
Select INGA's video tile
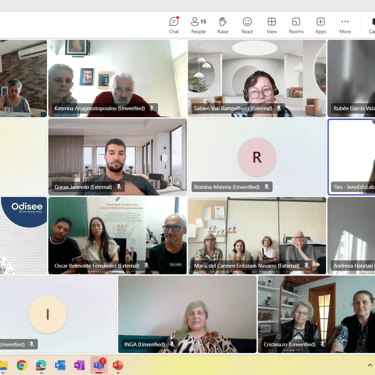pyautogui.click(x=187, y=314)
